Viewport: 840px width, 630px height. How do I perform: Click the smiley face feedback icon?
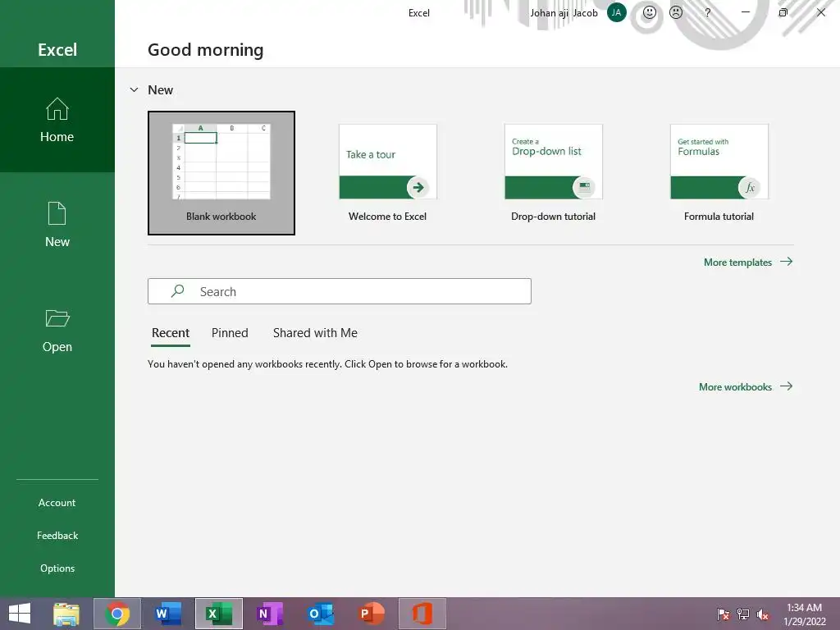click(x=650, y=12)
